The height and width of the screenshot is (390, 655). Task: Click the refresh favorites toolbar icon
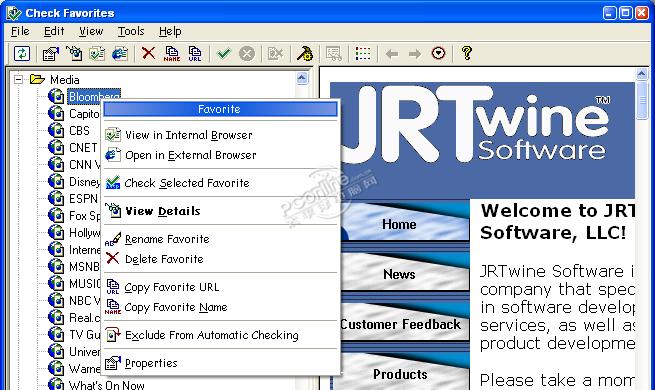coord(22,53)
